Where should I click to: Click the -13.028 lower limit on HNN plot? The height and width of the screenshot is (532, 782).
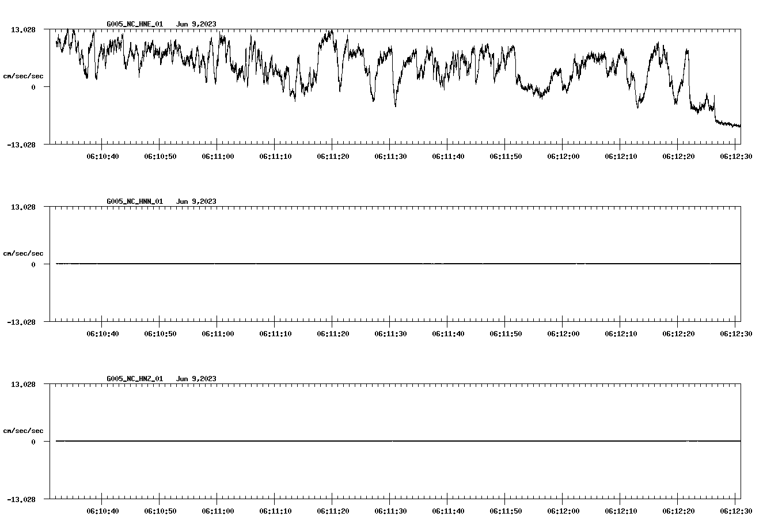coord(21,322)
